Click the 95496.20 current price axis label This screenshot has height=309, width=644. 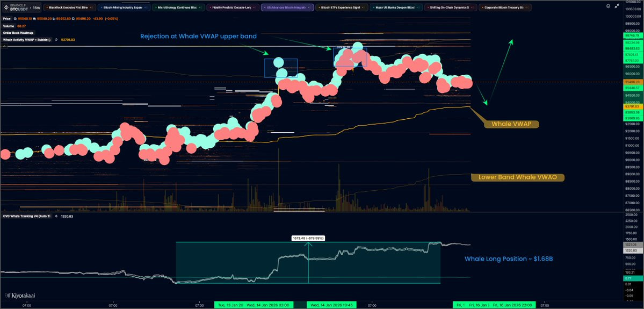pos(632,82)
